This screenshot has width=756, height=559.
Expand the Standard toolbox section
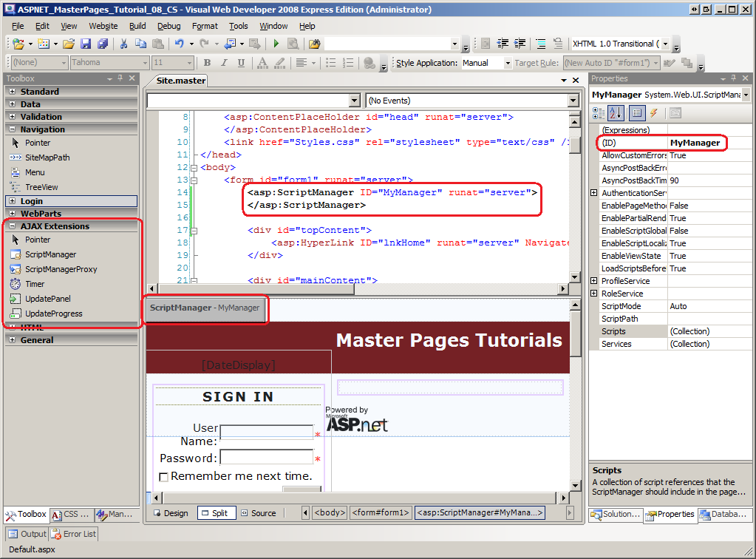13,92
